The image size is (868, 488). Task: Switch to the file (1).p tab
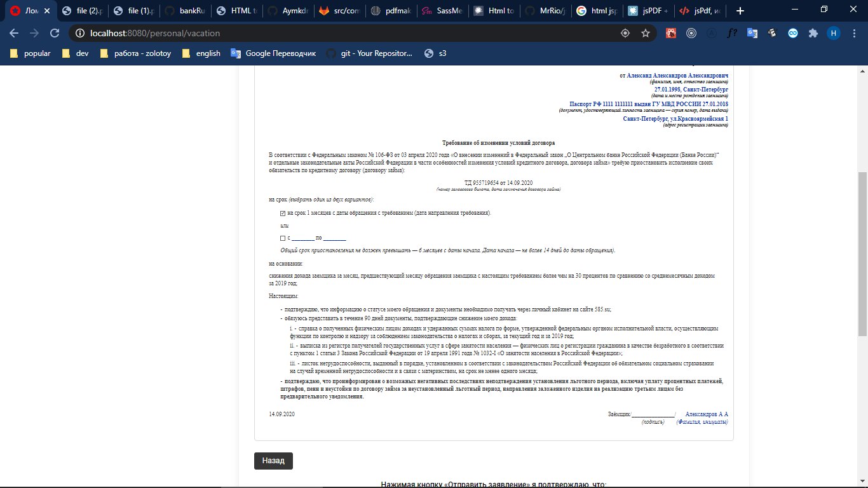pyautogui.click(x=133, y=11)
